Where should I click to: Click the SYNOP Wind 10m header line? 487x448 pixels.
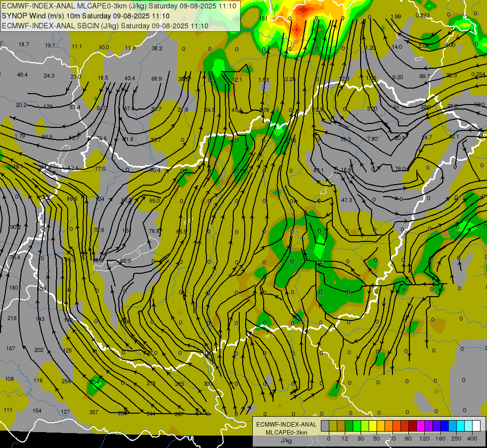tap(86, 16)
